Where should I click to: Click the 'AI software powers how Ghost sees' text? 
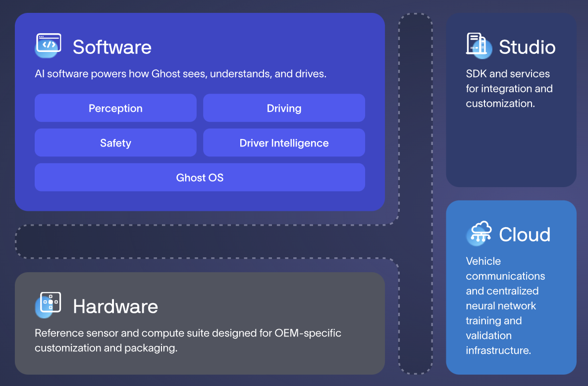point(181,74)
